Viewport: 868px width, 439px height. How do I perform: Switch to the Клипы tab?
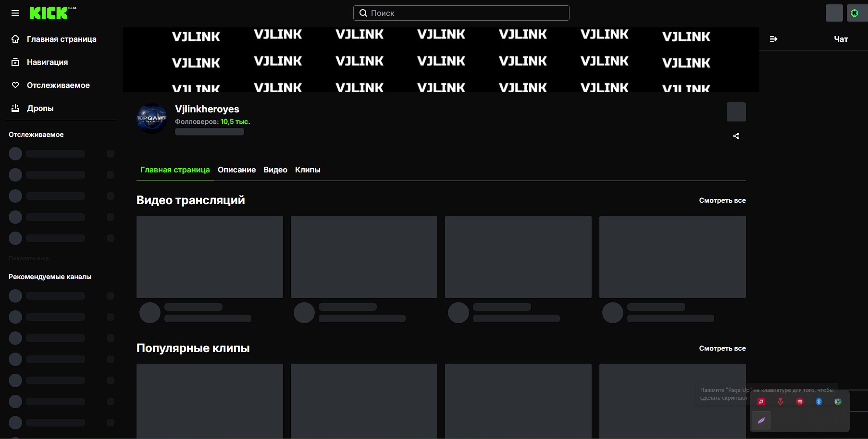click(x=308, y=170)
